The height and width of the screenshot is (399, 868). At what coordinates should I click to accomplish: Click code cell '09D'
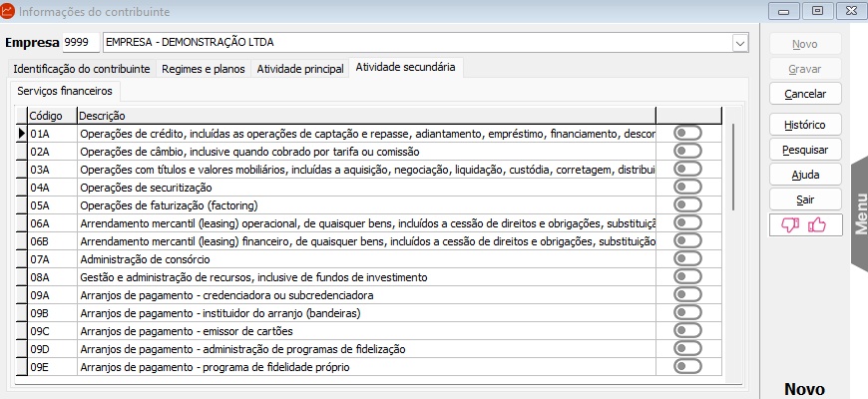[x=52, y=349]
